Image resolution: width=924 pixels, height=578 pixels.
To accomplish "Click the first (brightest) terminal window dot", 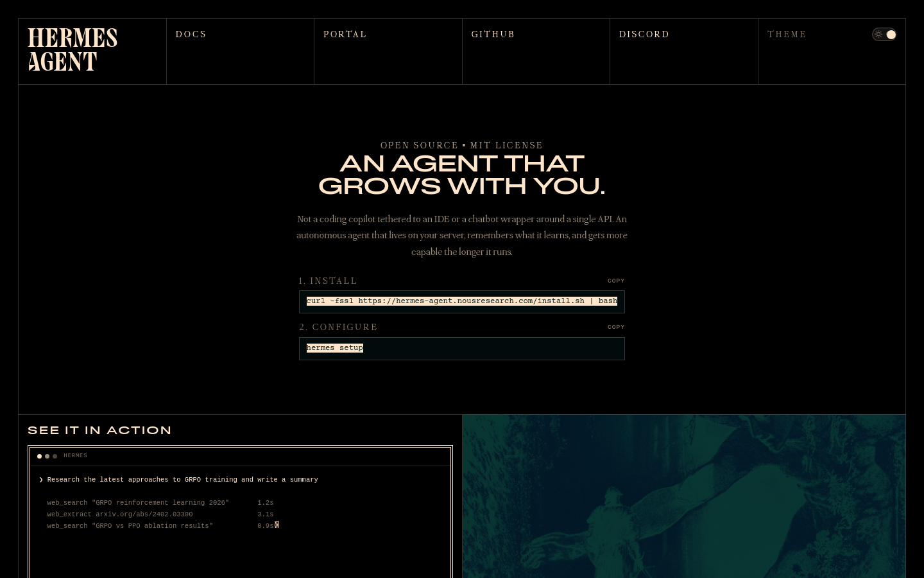I will point(40,457).
